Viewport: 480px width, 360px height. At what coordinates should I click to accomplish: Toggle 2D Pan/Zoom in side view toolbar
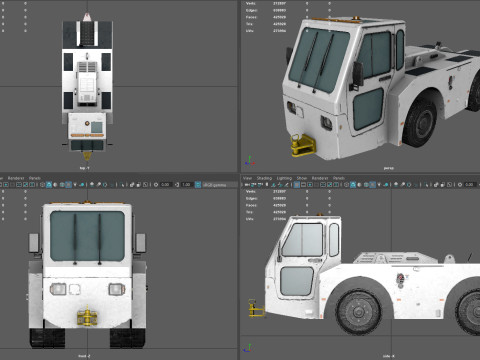click(x=280, y=184)
